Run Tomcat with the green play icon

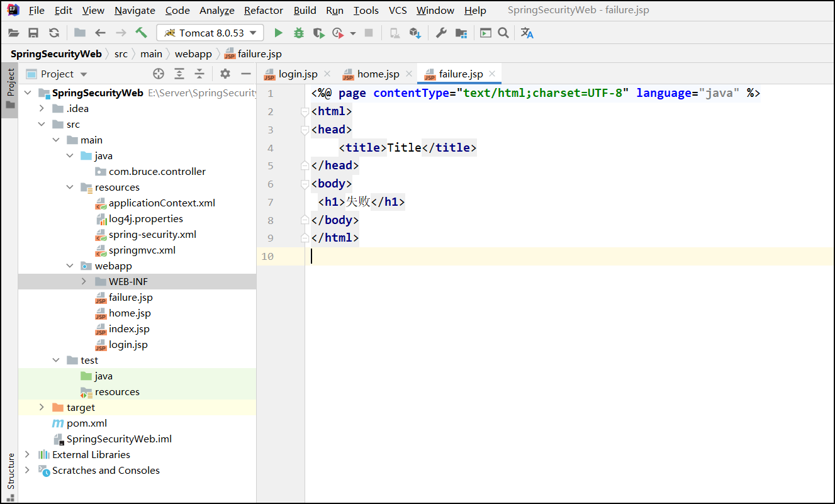click(x=278, y=33)
